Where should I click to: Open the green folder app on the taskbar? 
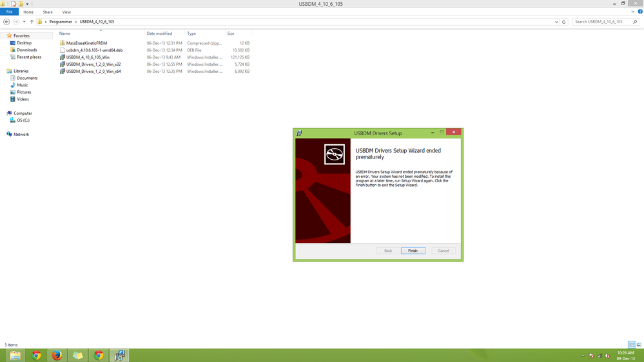point(77,356)
